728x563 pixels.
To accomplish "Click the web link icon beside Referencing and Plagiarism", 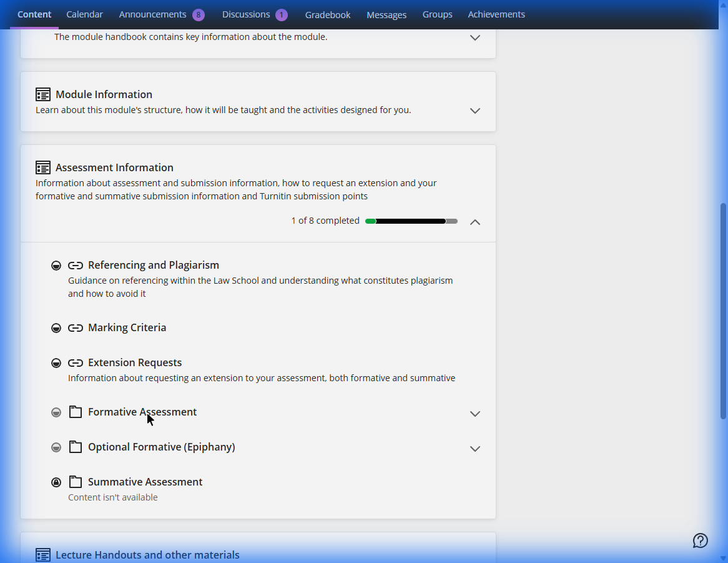I will (x=76, y=265).
